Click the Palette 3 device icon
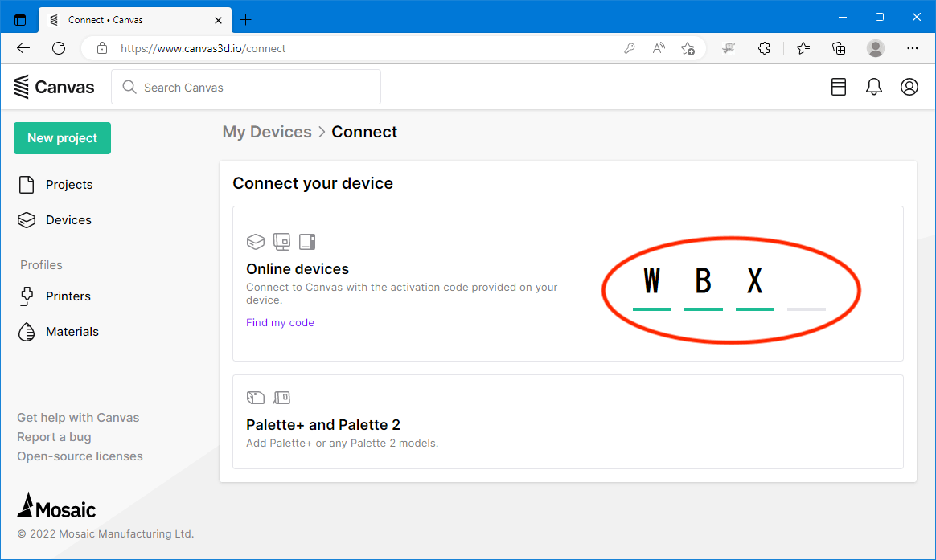 [281, 242]
